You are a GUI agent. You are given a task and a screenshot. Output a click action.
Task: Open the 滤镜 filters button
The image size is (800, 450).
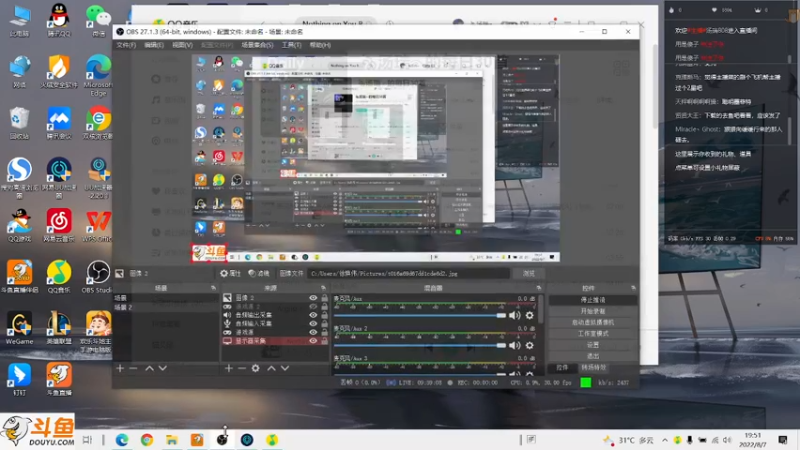pos(259,273)
